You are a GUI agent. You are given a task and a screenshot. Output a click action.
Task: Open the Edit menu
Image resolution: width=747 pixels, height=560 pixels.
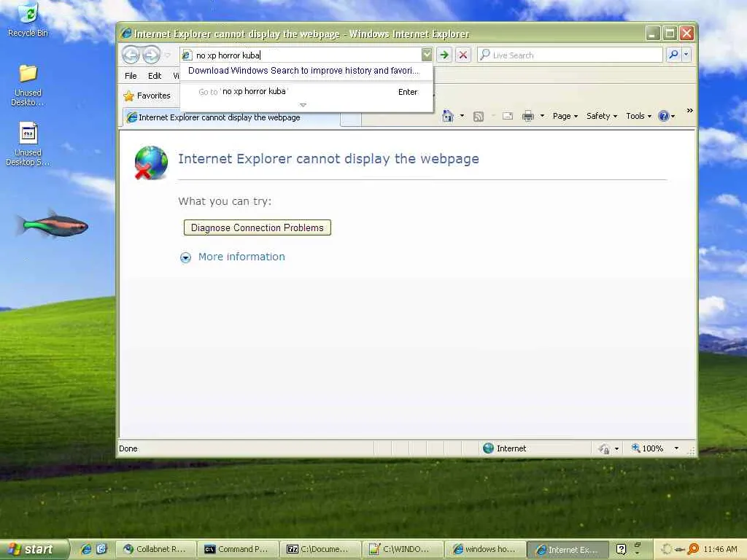[x=155, y=76]
